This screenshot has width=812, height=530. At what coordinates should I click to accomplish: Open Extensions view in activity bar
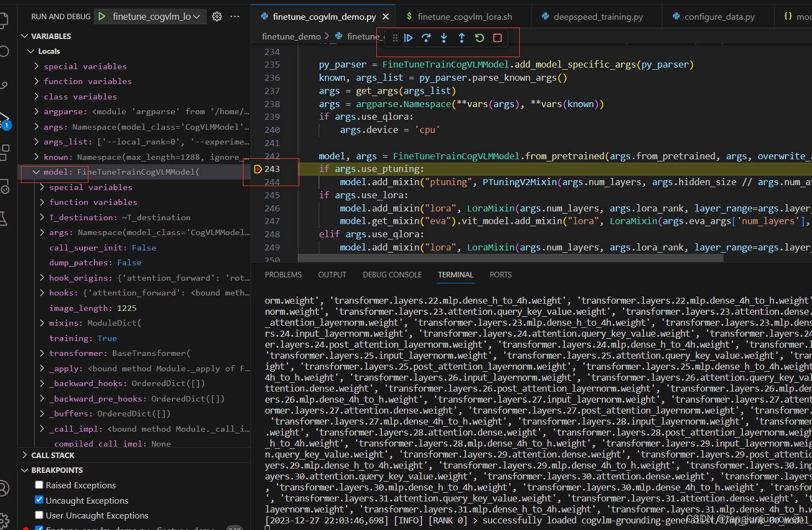pos(4,152)
